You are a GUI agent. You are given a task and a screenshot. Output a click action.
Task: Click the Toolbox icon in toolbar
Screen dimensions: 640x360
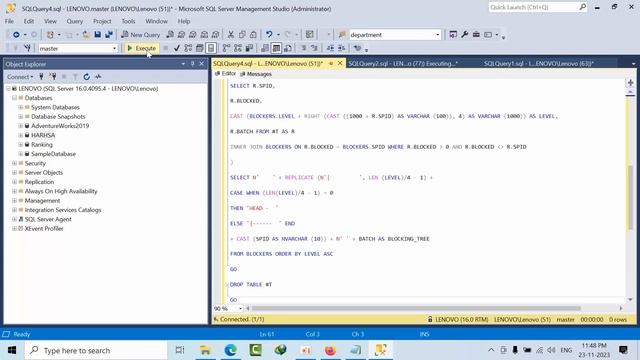pos(476,35)
